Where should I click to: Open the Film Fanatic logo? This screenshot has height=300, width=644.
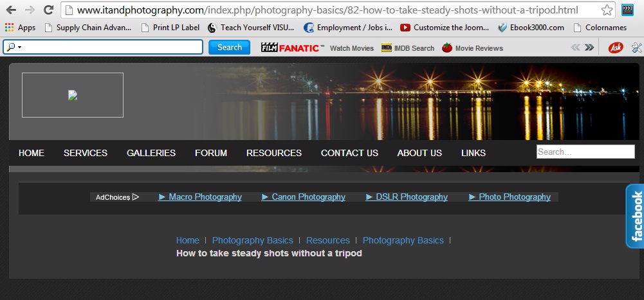tap(293, 48)
